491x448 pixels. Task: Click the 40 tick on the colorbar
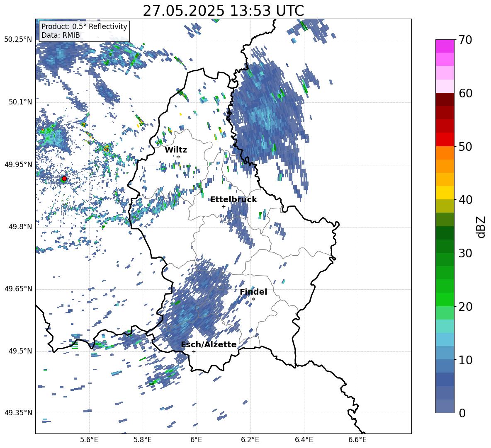pos(465,200)
